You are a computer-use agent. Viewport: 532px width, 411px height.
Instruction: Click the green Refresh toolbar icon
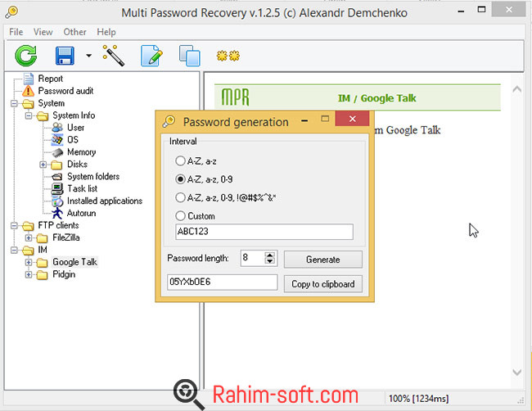coord(26,56)
